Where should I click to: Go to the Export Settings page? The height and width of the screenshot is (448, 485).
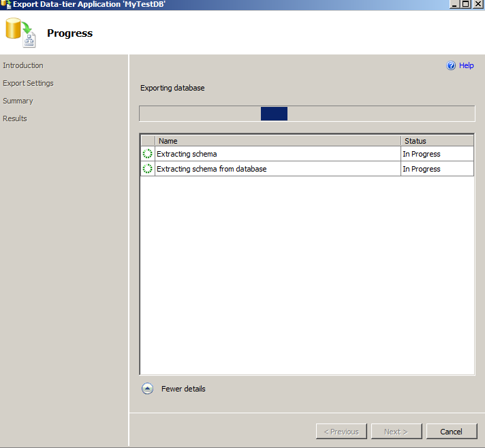28,83
